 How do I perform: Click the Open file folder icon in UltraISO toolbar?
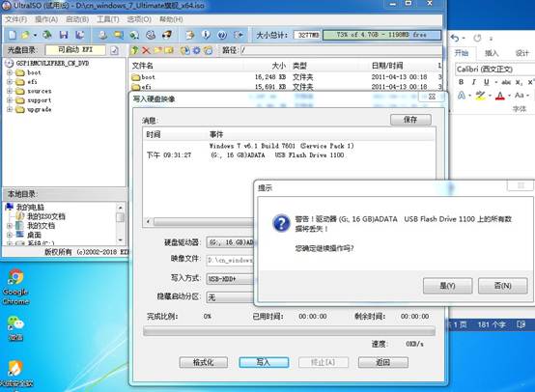pyautogui.click(x=25, y=35)
